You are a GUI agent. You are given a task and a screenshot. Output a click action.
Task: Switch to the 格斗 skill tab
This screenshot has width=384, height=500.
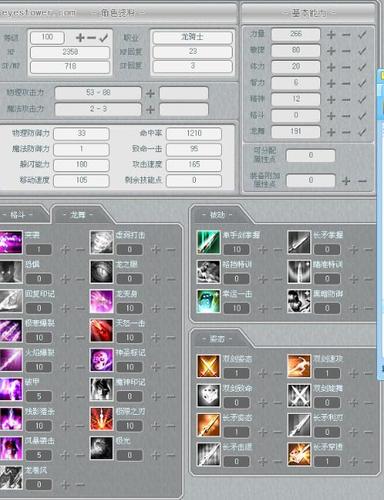click(x=23, y=214)
